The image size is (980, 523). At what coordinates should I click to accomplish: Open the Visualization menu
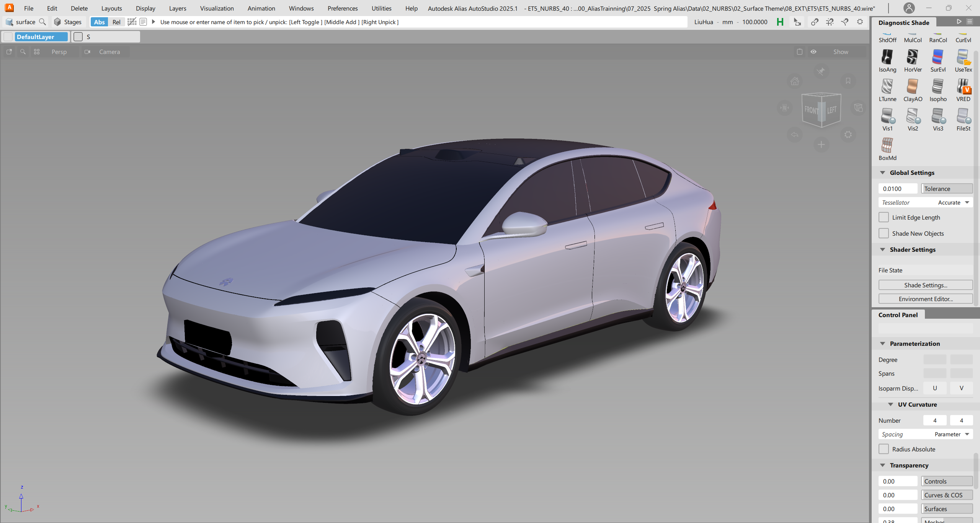pyautogui.click(x=217, y=8)
